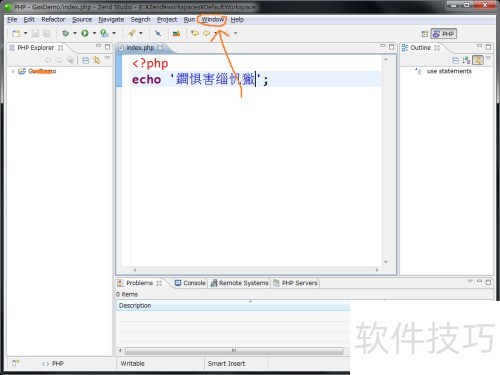Screen dimensions: 500x375
Task: Minimize the editor area
Action: [383, 46]
